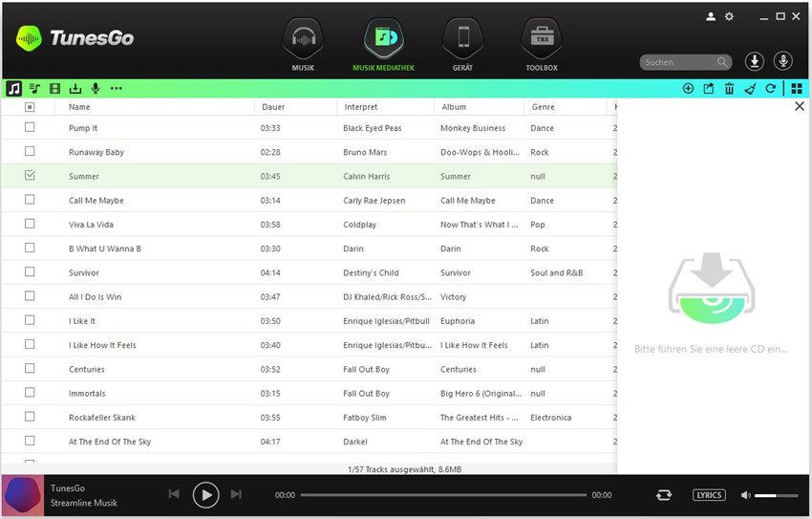Open the more options ellipsis
Viewport: 812px width, 519px height.
click(x=116, y=89)
